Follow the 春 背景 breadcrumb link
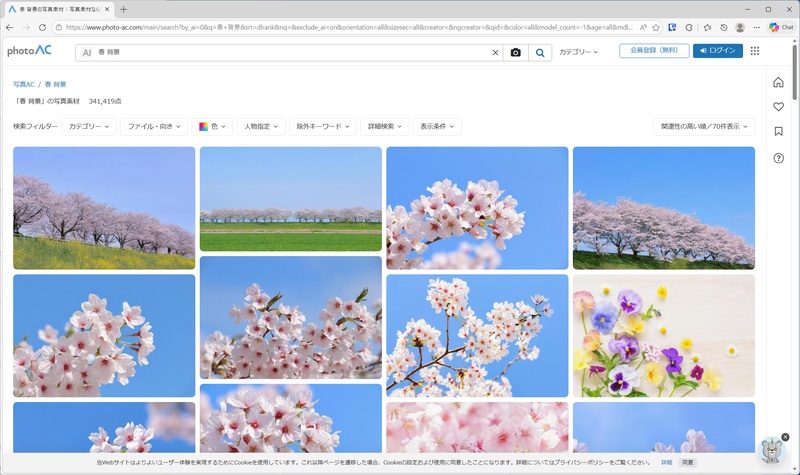This screenshot has height=475, width=800. tap(56, 85)
